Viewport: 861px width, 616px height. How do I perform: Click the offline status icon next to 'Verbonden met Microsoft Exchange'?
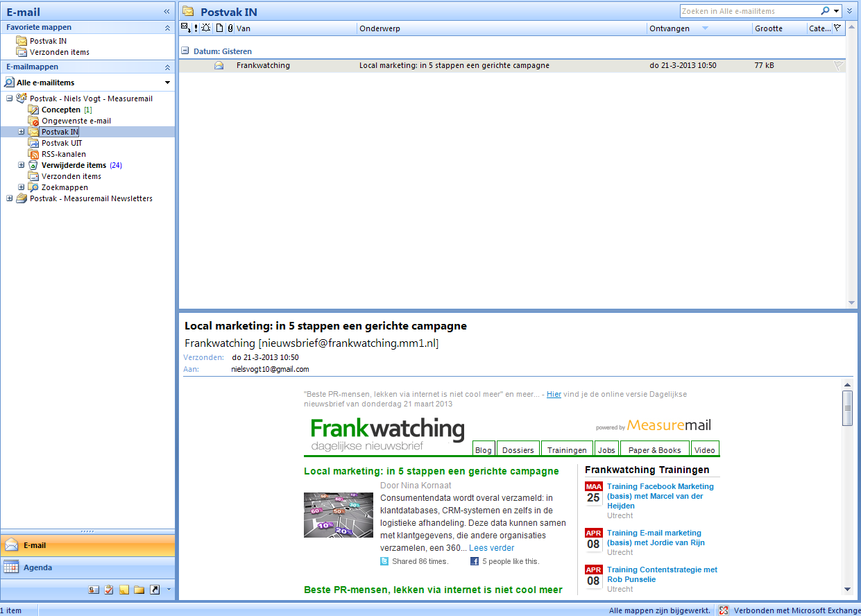pos(724,610)
